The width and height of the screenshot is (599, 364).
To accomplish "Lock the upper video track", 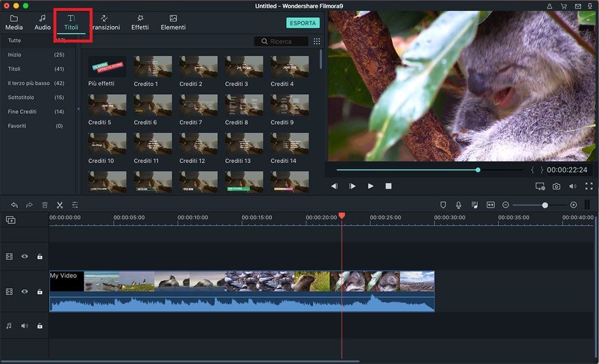I will coord(40,257).
